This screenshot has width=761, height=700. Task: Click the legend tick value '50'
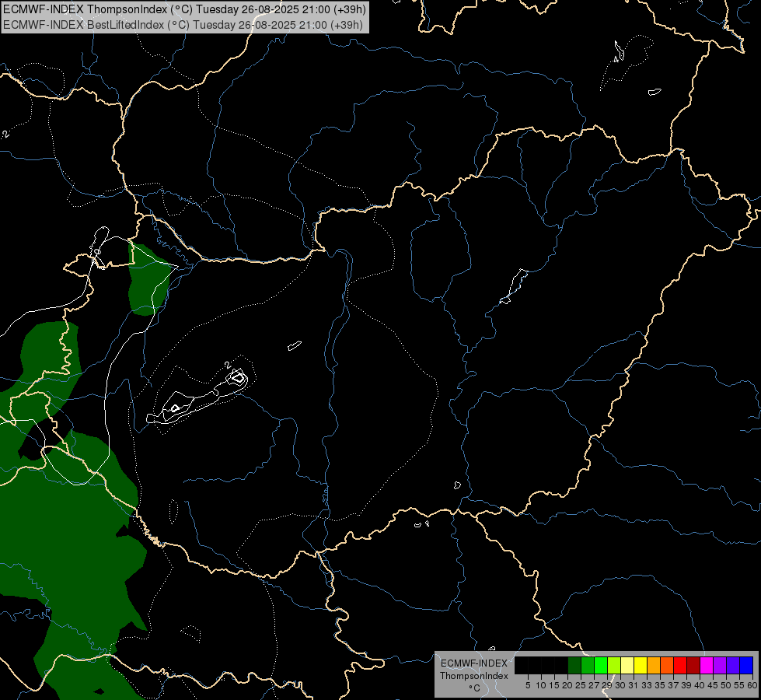tap(727, 685)
